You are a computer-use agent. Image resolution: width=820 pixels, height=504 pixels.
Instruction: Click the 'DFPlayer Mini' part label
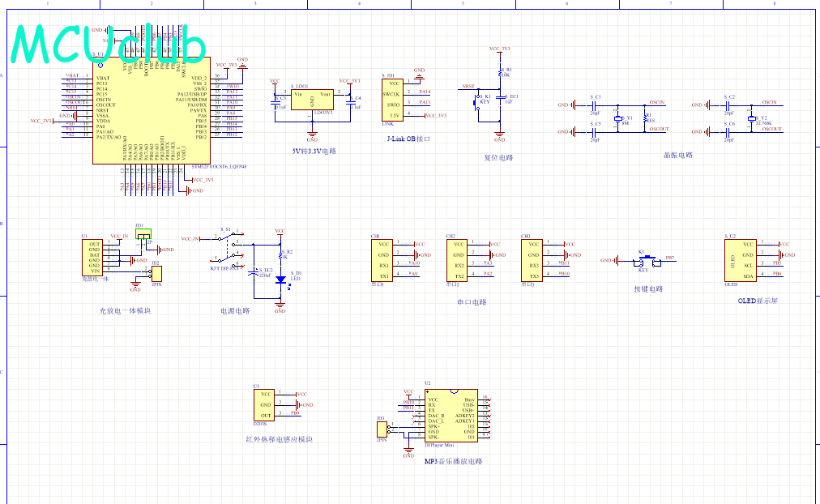[439, 446]
